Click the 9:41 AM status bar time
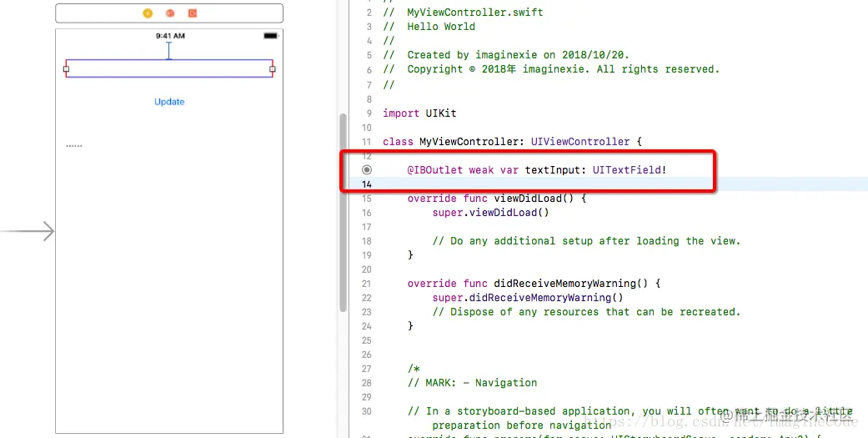The image size is (868, 438). click(x=170, y=36)
